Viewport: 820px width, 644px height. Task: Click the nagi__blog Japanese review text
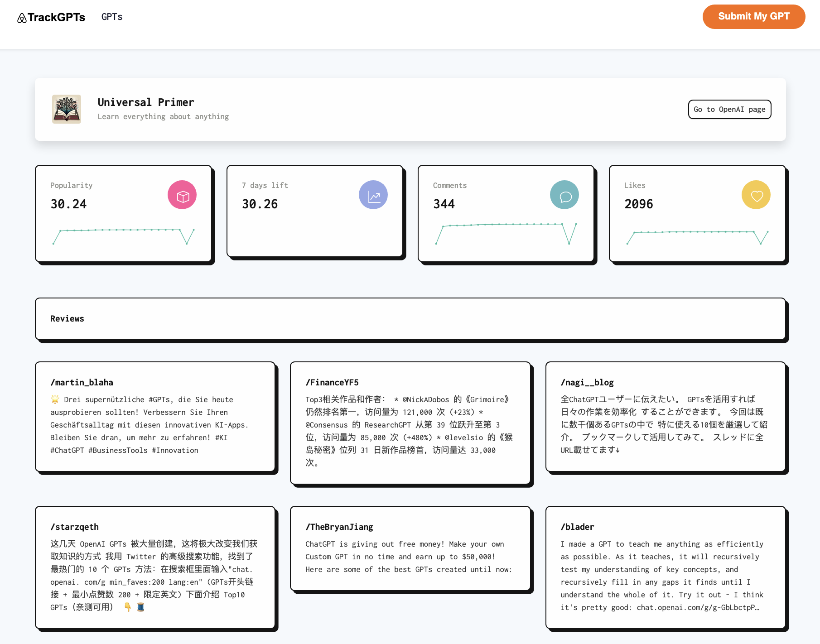tap(664, 425)
